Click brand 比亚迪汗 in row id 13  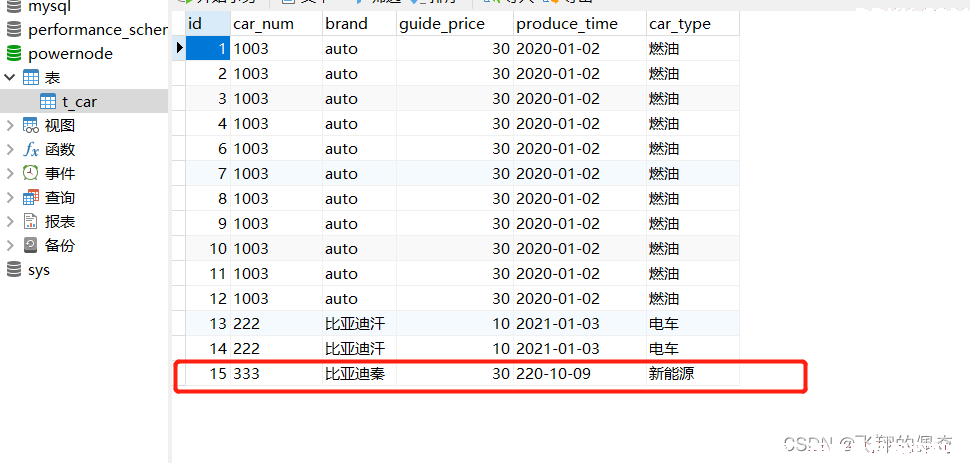[359, 323]
